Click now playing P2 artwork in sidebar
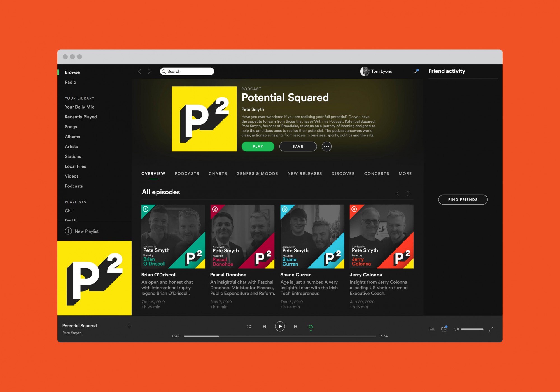This screenshot has width=560, height=392. tap(94, 278)
